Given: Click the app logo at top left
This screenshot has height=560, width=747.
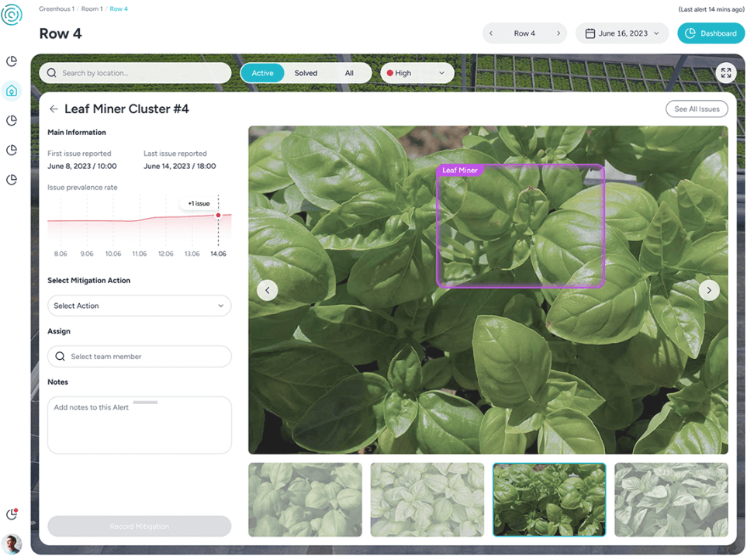Looking at the screenshot, I should pyautogui.click(x=12, y=15).
